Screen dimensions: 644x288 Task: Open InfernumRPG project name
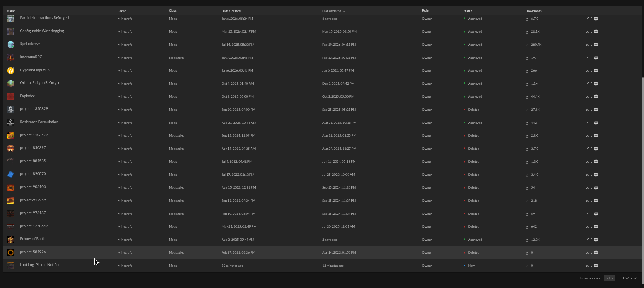point(31,57)
